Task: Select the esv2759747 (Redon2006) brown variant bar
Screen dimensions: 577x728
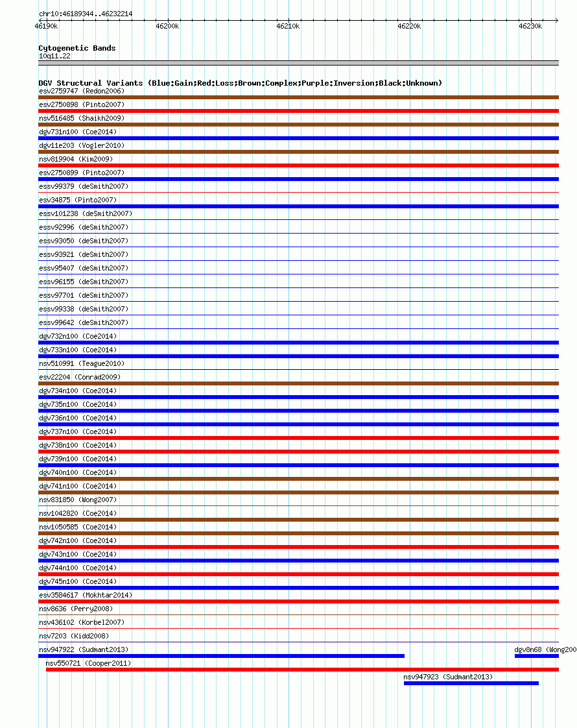Action: (x=298, y=97)
